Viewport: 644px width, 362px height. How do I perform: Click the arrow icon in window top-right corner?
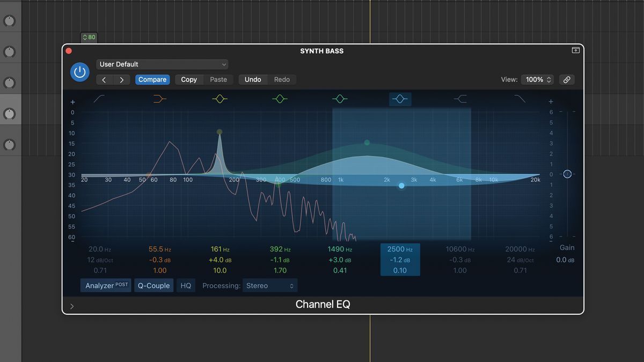[575, 50]
